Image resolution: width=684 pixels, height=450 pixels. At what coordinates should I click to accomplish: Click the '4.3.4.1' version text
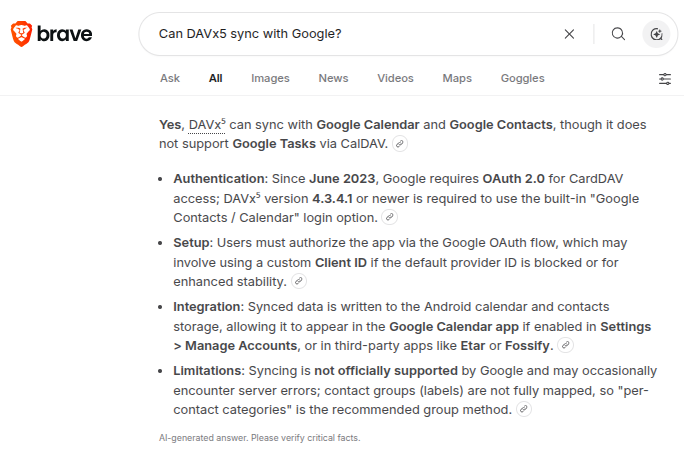(x=332, y=199)
